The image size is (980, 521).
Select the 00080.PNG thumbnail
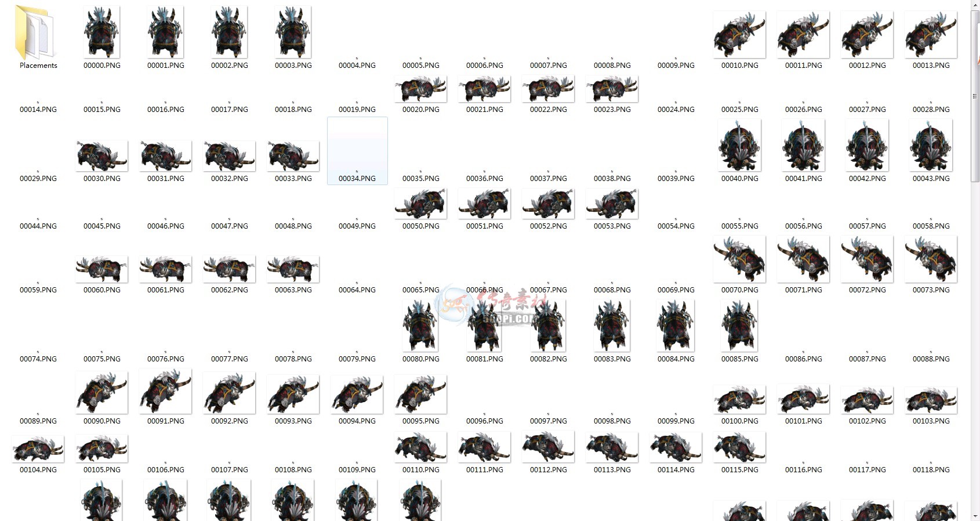421,325
